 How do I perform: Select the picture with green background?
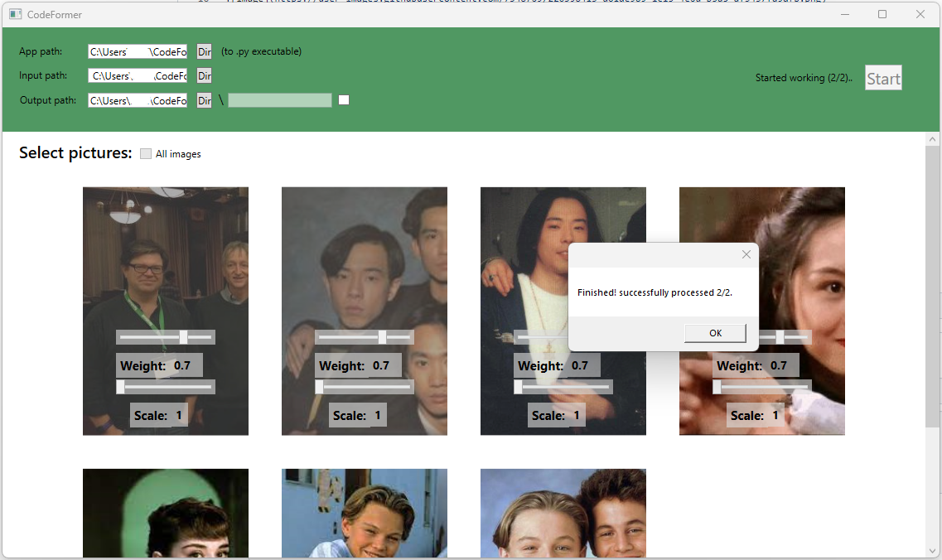click(165, 513)
